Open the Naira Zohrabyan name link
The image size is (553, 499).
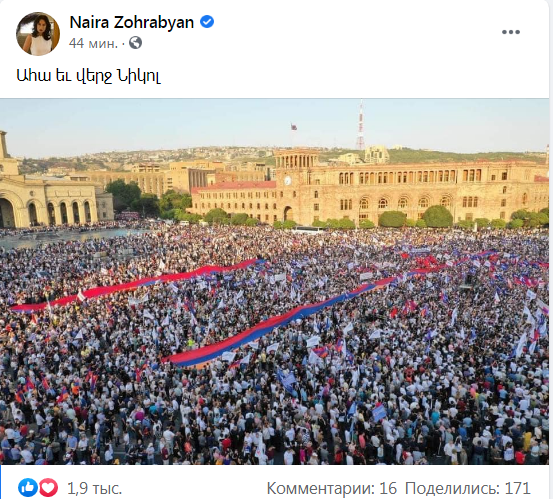click(x=132, y=22)
